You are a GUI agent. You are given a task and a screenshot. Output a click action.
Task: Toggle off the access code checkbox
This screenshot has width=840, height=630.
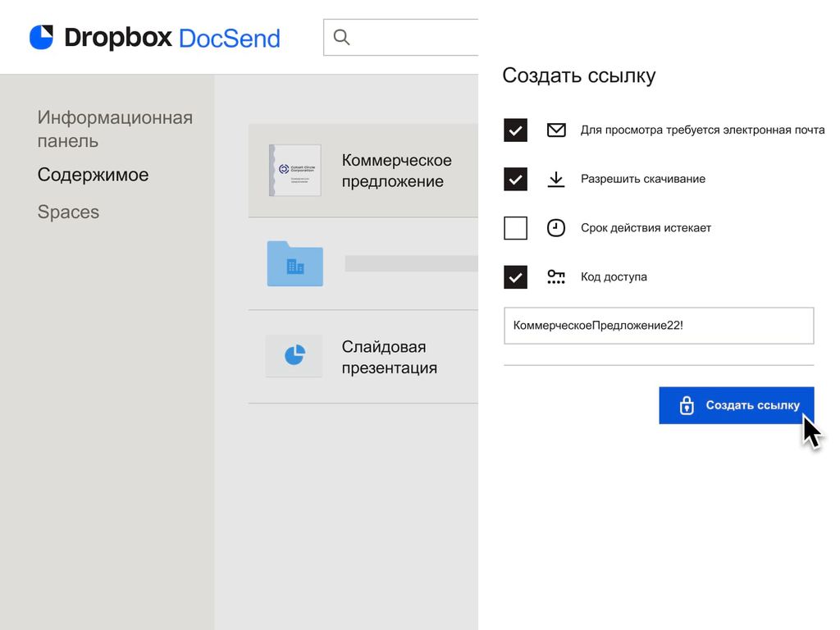coord(515,277)
